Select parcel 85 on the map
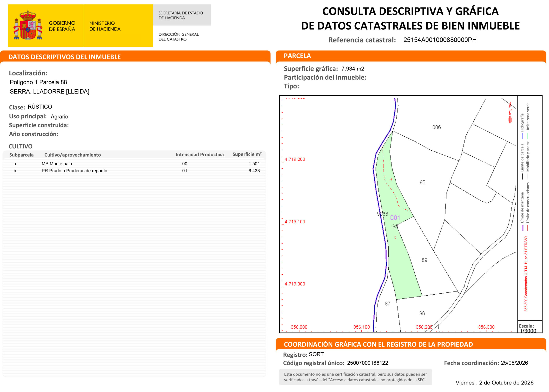549x392 pixels. (x=422, y=183)
